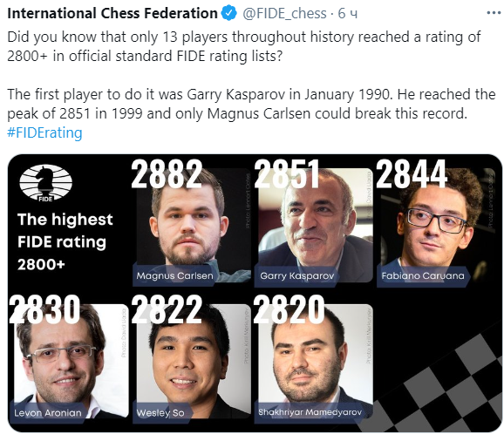Click Garry Kasparov's photo
The width and height of the screenshot is (504, 434).
point(316,225)
